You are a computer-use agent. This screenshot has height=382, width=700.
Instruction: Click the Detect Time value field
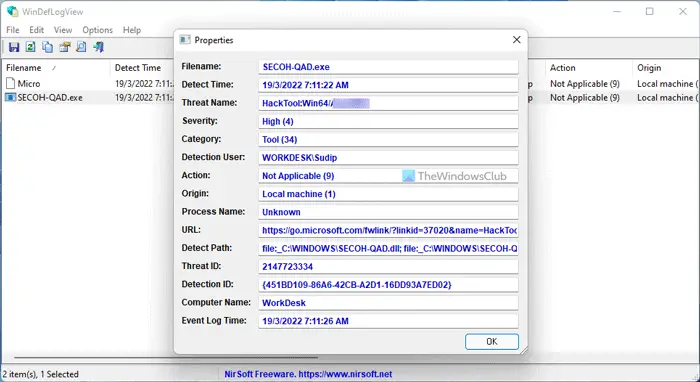(388, 85)
